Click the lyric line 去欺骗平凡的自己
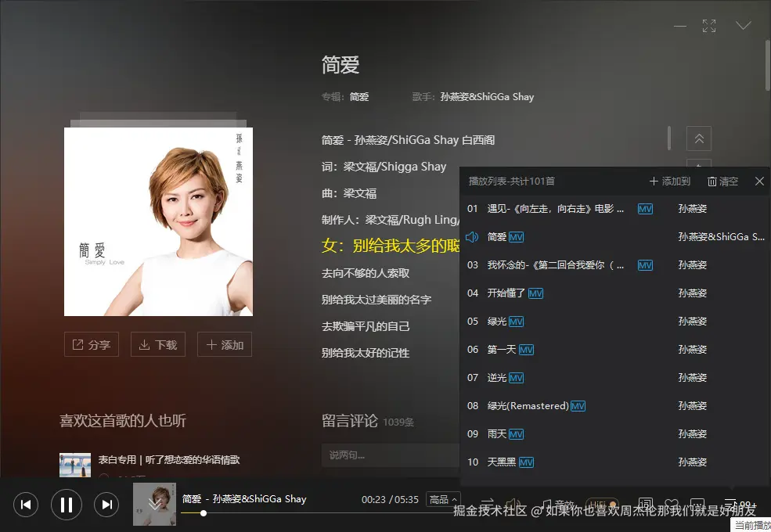 pyautogui.click(x=366, y=326)
